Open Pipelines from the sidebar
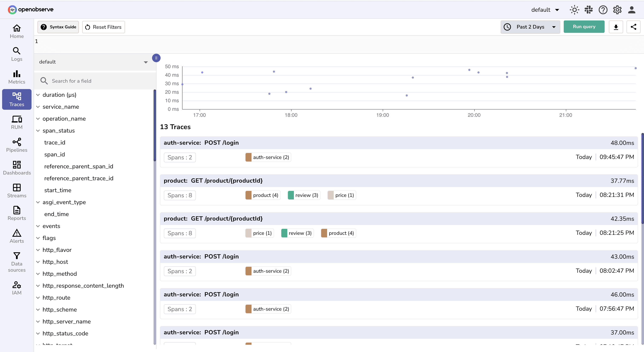Screen dimensions: 644x352 pos(16,145)
